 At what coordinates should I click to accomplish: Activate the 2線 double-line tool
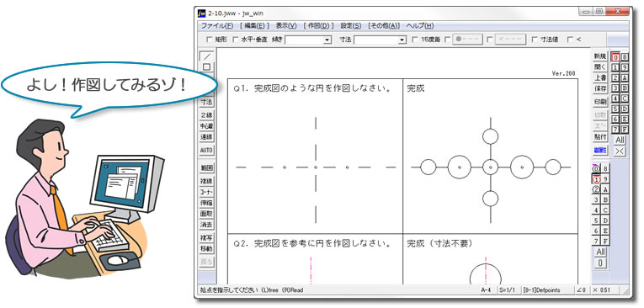coord(206,115)
